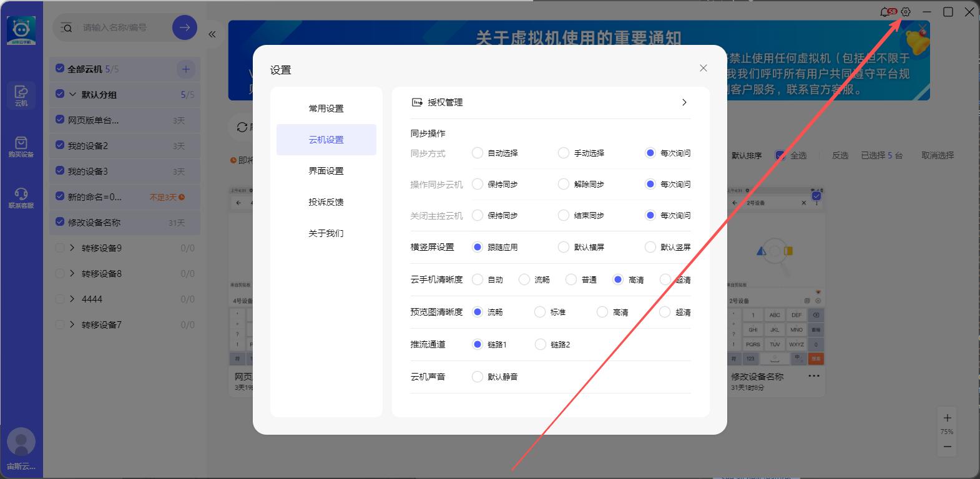Open the notifications bell icon
Viewport: 980px width, 479px height.
point(886,12)
